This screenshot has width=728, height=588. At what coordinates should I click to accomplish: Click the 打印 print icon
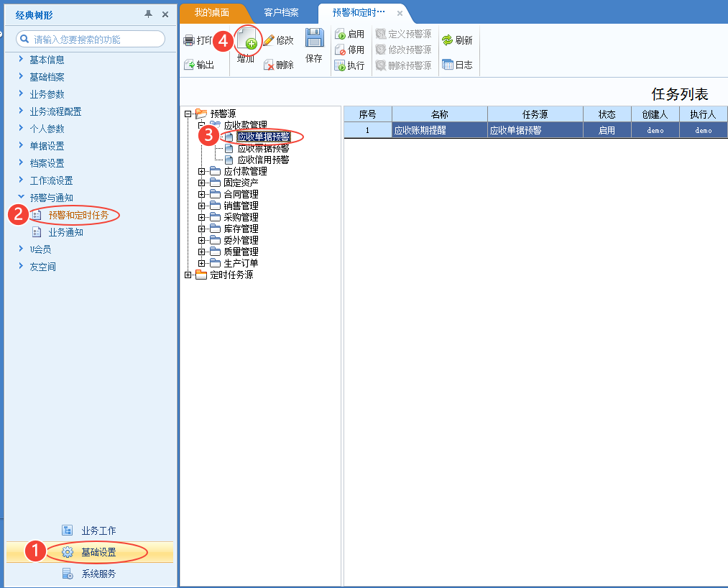189,40
